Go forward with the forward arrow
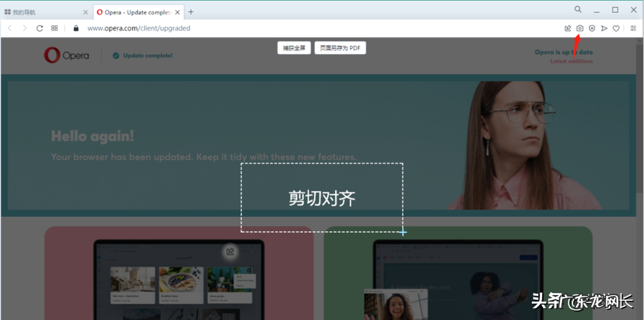The image size is (644, 320). click(24, 28)
